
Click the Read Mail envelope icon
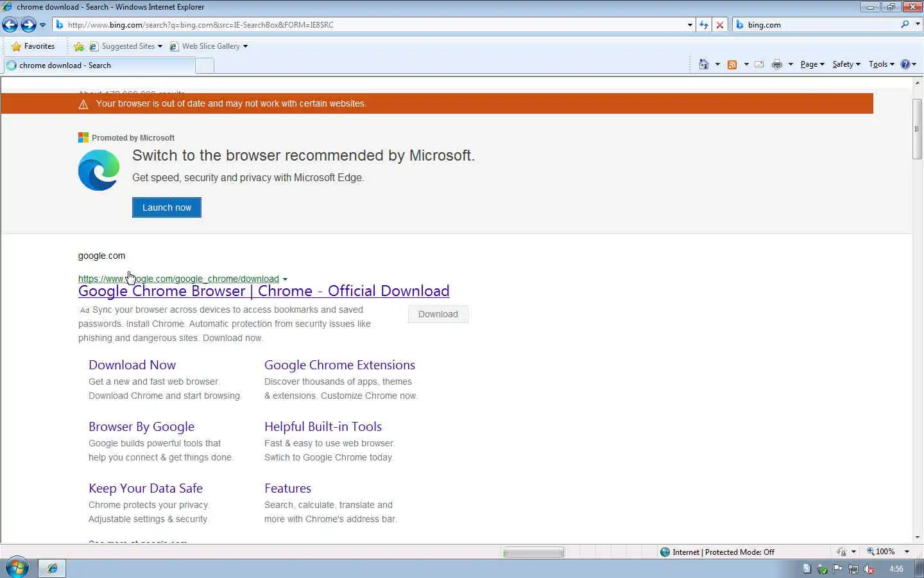click(759, 64)
